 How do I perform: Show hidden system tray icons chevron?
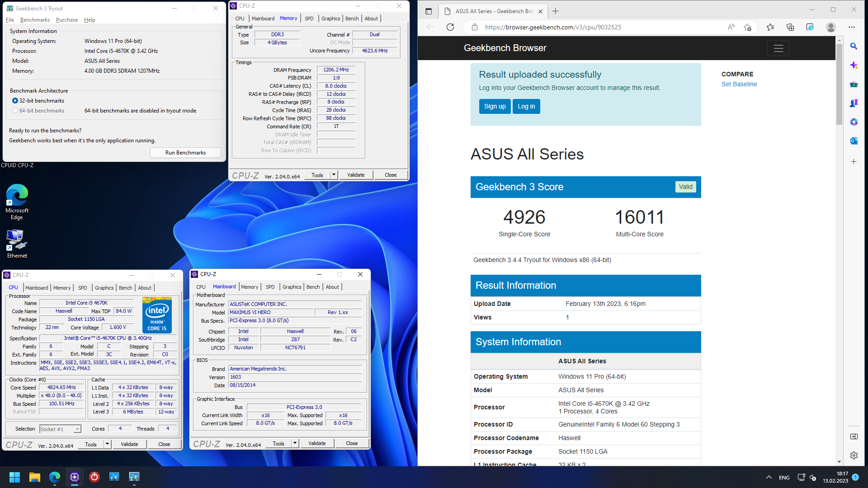coord(769,477)
